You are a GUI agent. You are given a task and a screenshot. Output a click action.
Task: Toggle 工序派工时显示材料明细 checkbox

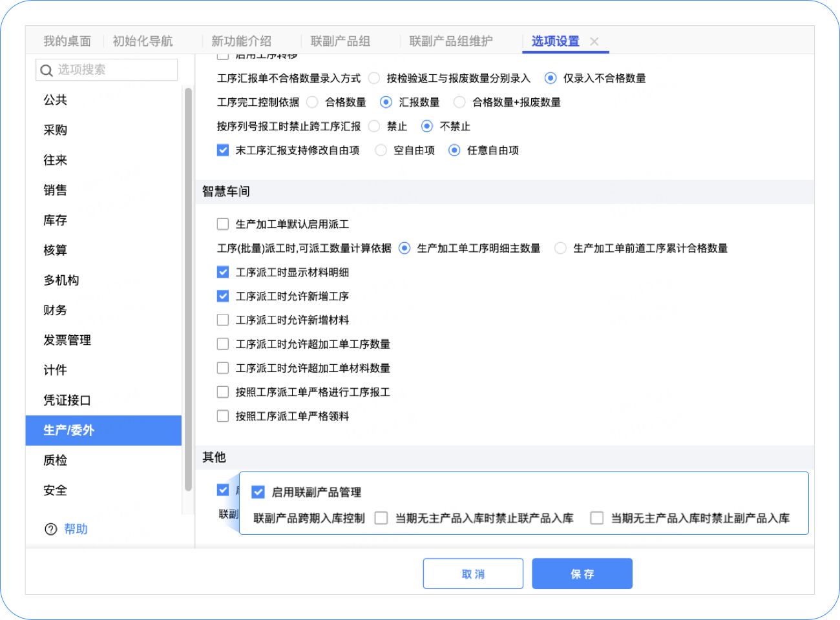pyautogui.click(x=223, y=272)
